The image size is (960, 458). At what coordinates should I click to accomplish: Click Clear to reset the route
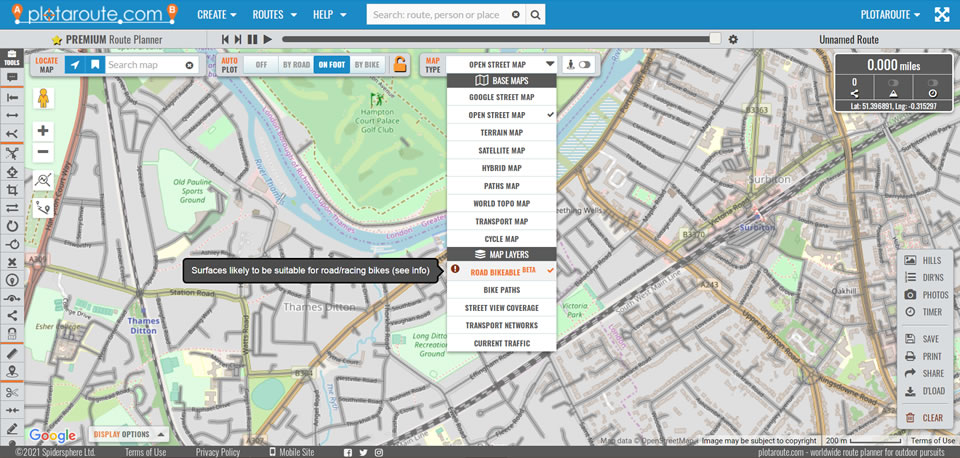click(x=924, y=418)
